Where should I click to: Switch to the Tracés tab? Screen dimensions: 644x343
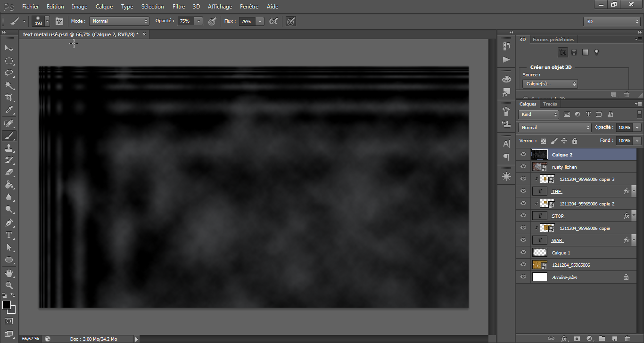point(550,104)
